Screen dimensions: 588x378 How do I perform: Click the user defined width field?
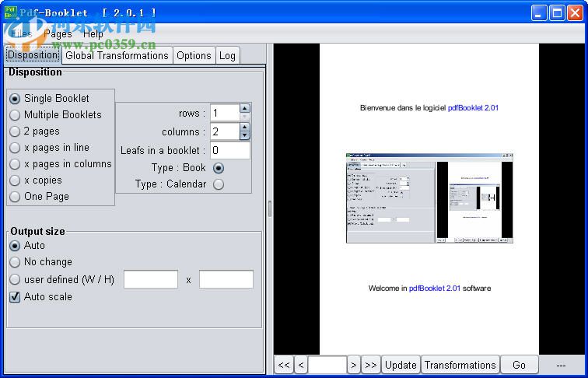point(151,279)
